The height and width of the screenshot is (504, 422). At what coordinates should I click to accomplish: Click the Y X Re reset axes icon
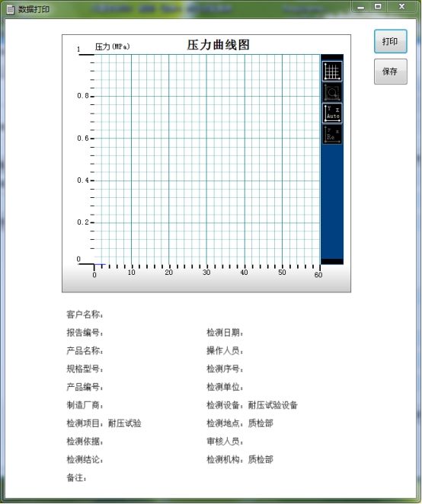(332, 134)
